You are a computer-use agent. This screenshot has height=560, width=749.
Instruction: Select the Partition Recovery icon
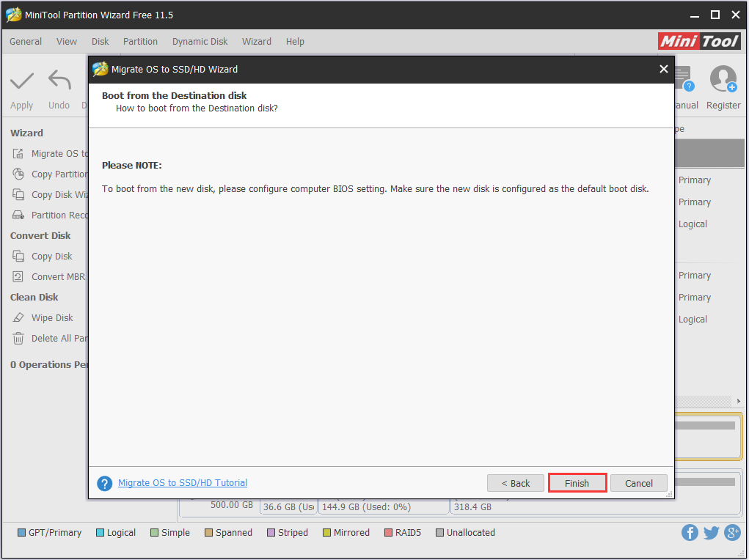[x=18, y=215]
